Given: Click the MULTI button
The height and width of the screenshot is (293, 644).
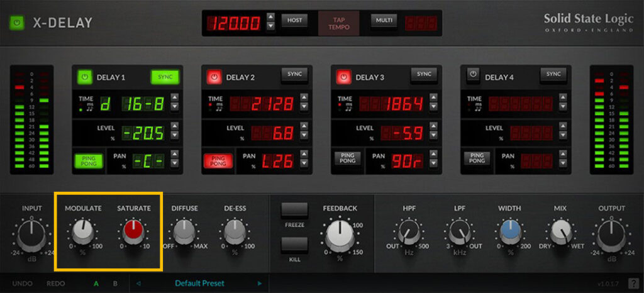Looking at the screenshot, I should click(x=384, y=21).
